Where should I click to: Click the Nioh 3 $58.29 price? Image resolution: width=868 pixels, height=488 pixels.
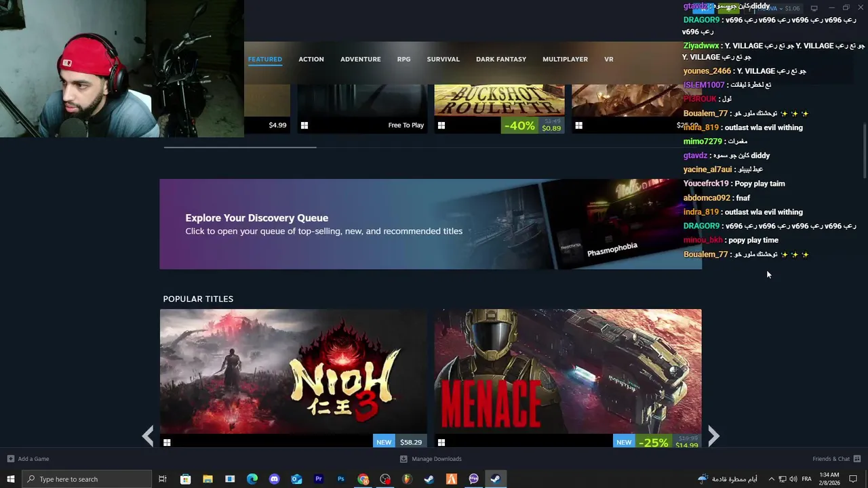click(411, 442)
